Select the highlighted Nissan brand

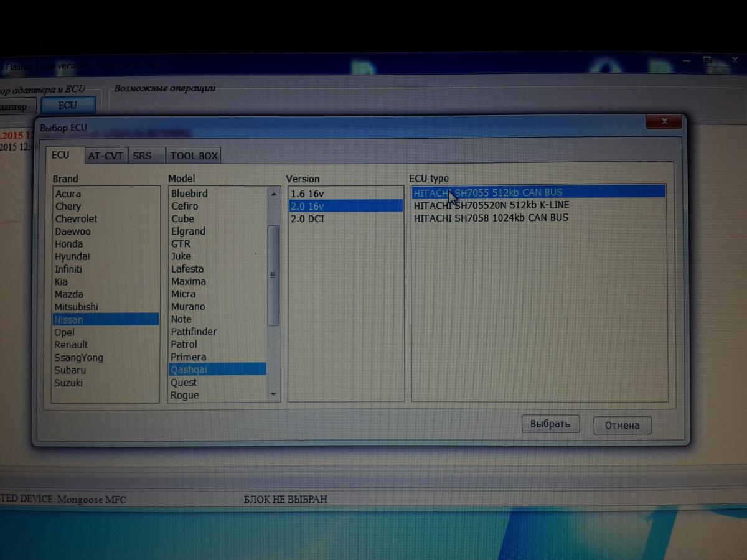coord(105,319)
